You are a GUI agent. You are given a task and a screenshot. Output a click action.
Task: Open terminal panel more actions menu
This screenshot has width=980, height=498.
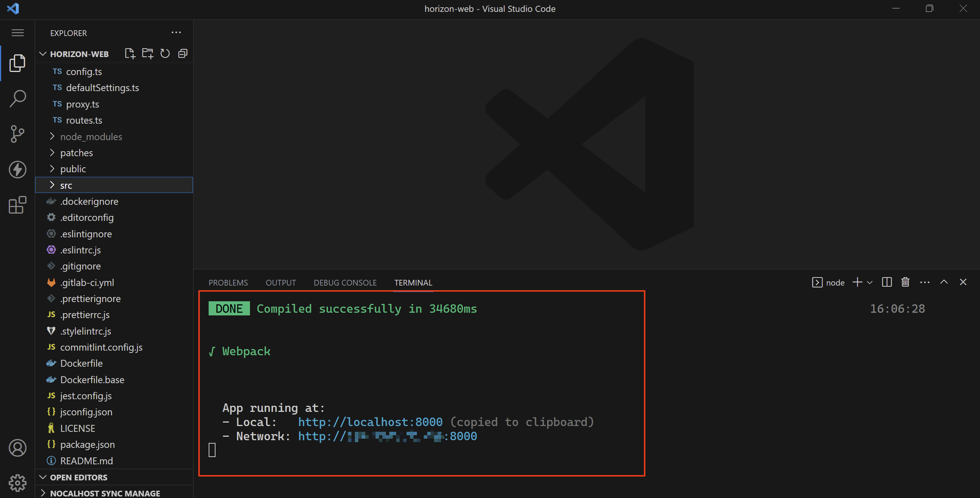tap(925, 282)
